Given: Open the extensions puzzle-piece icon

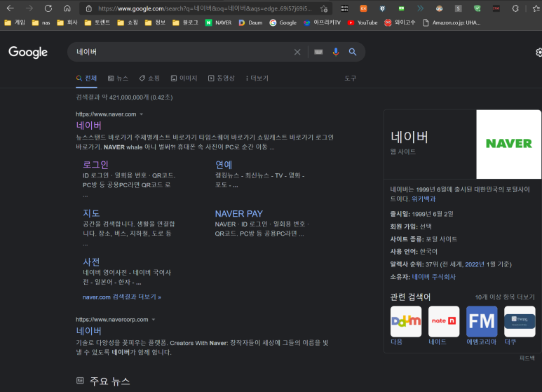Looking at the screenshot, I should [515, 8].
